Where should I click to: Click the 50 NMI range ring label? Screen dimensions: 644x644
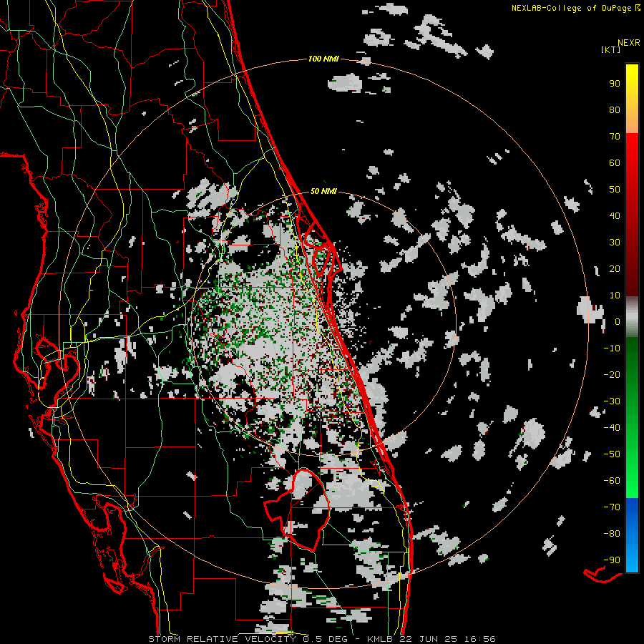click(x=323, y=191)
